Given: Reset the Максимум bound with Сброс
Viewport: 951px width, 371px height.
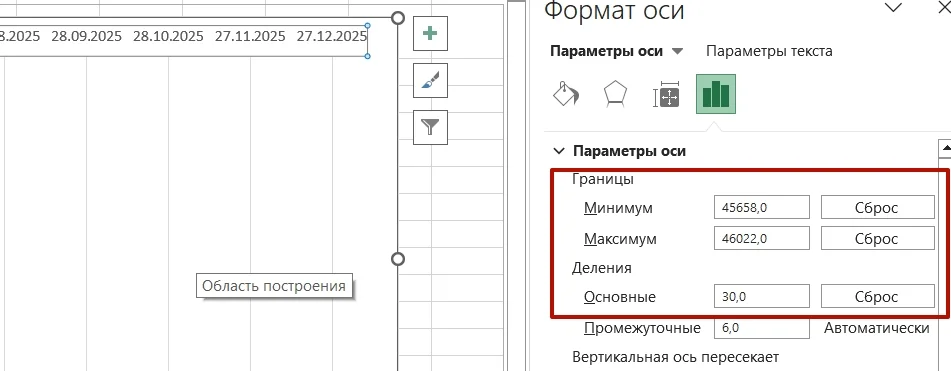Looking at the screenshot, I should click(x=878, y=238).
